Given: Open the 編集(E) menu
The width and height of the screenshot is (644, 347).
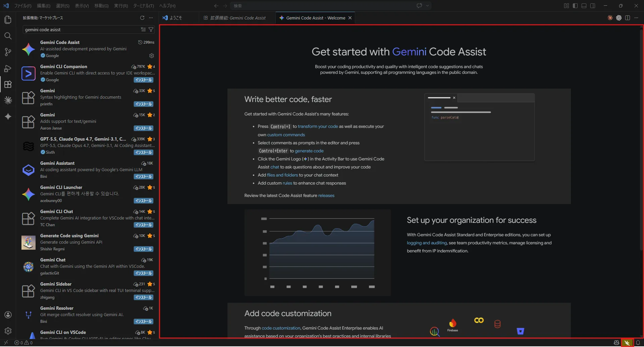Looking at the screenshot, I should tap(44, 6).
